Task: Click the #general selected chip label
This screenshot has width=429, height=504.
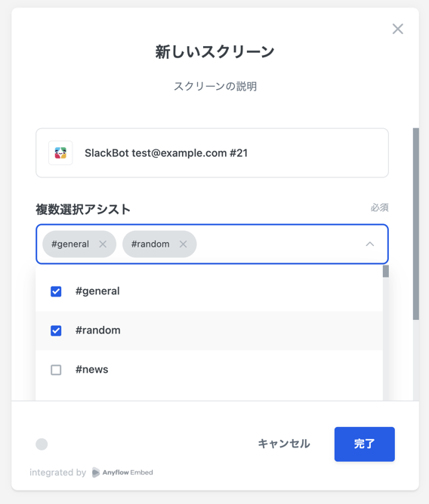Action: (70, 244)
